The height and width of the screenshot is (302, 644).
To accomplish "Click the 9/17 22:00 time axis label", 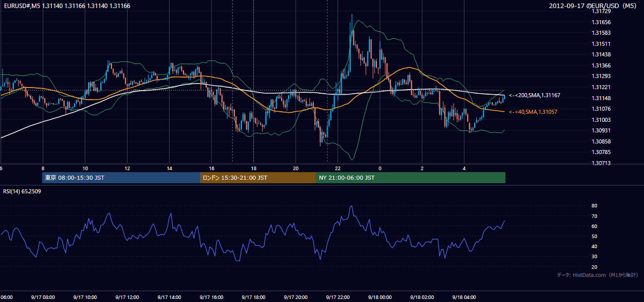I will point(338,297).
